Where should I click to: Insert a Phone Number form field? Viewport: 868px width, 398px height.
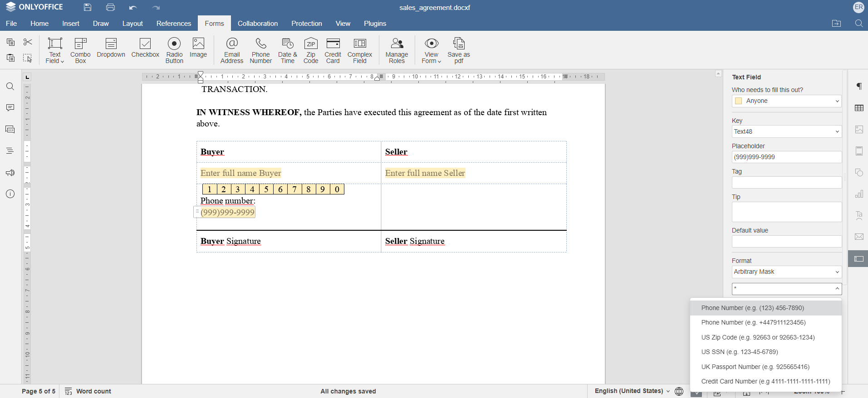260,50
